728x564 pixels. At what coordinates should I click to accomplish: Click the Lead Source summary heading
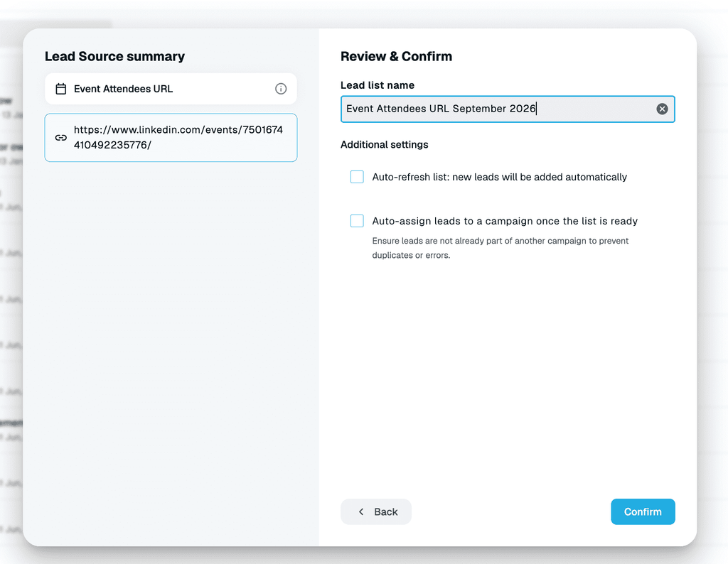(114, 56)
